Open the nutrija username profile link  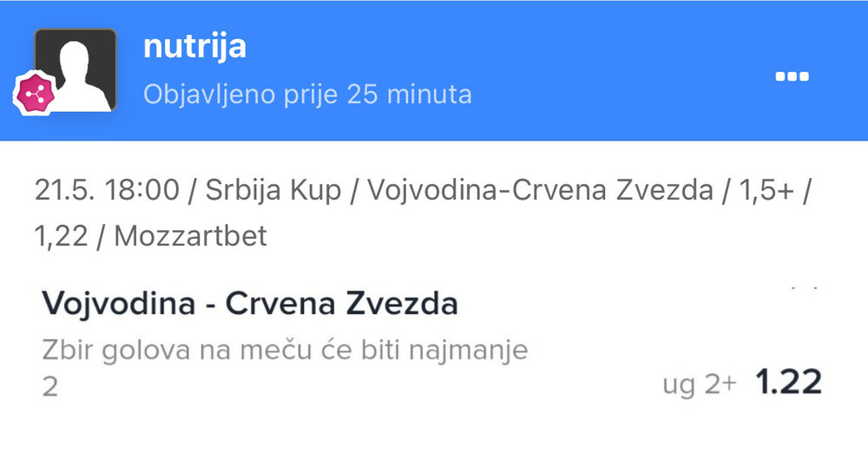point(194,47)
